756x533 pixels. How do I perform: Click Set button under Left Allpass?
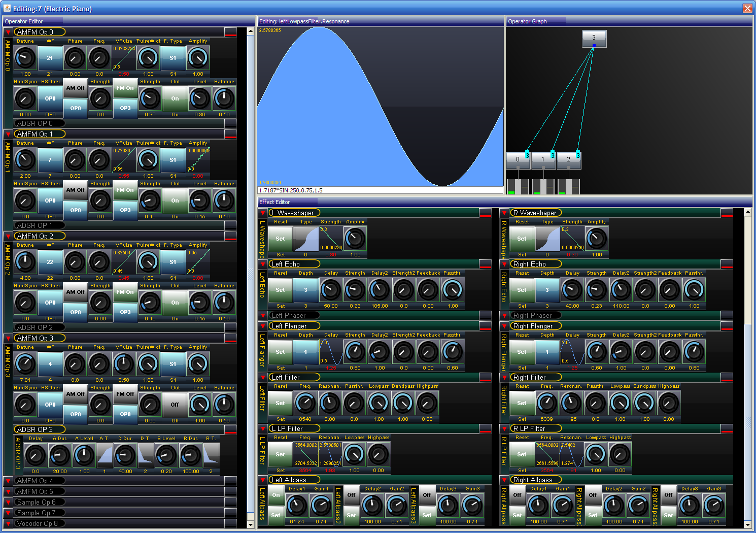click(276, 515)
